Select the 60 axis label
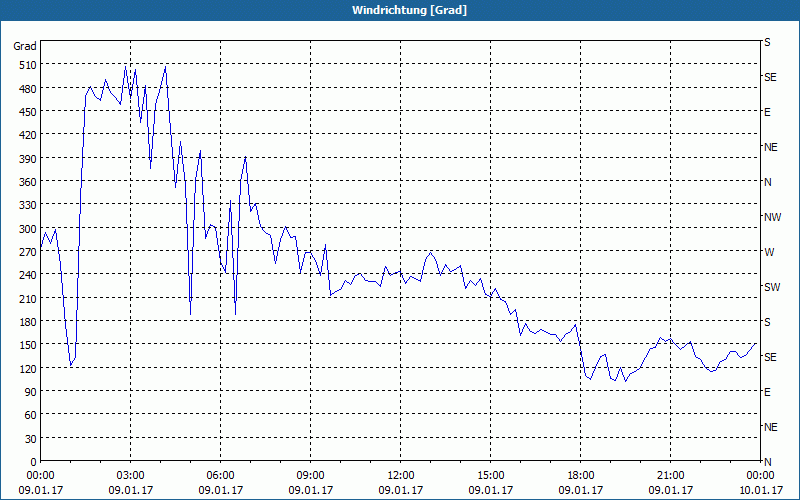Image resolution: width=800 pixels, height=500 pixels. coord(31,415)
